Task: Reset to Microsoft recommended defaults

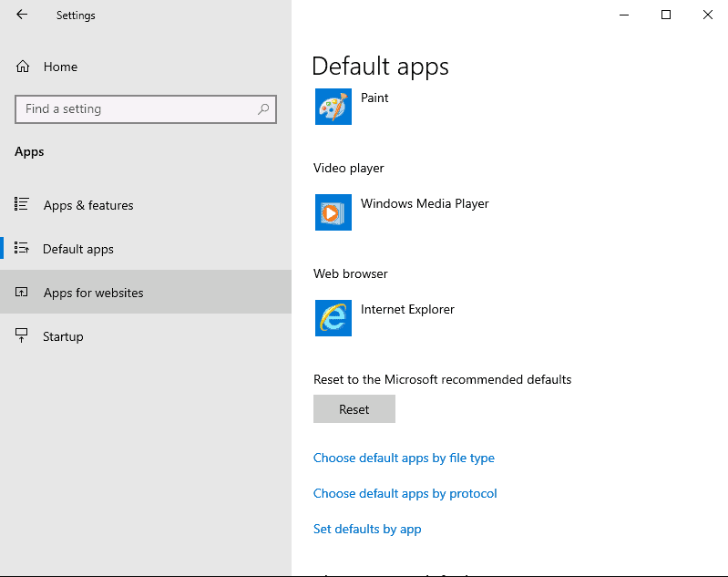Action: click(354, 409)
